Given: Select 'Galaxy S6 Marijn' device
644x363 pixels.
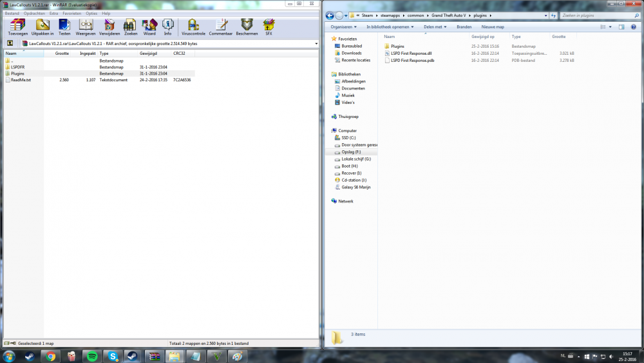Looking at the screenshot, I should (x=355, y=187).
